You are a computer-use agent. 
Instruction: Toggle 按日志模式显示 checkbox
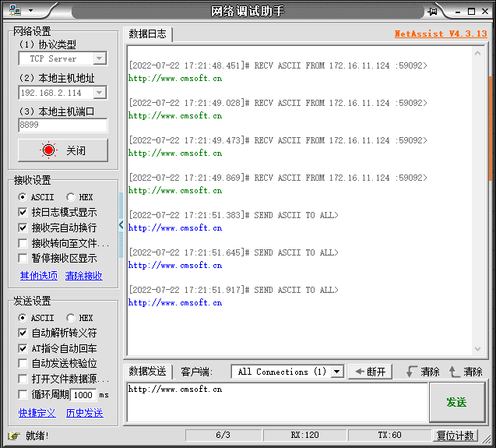(23, 212)
